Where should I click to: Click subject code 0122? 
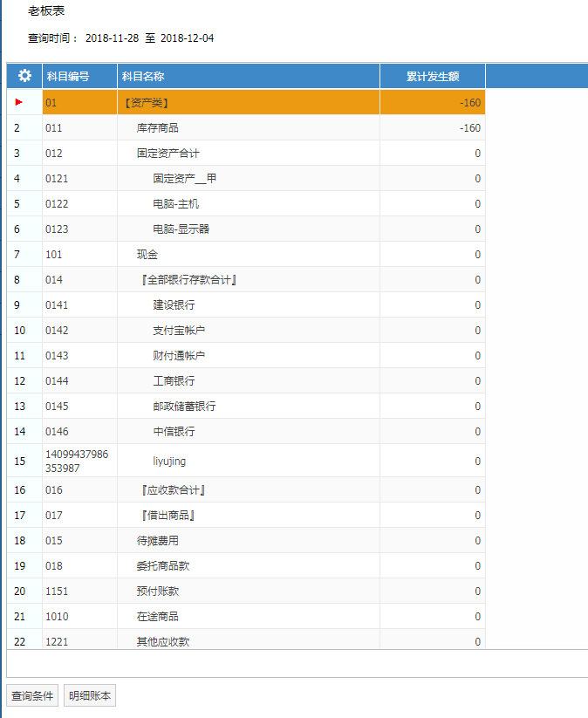click(x=57, y=204)
